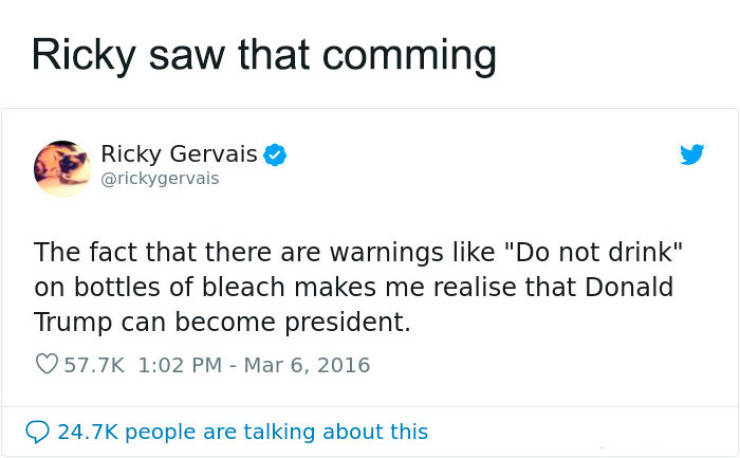Screen dimensions: 740x458
Task: Click the blue verified checkmark badge
Action: [x=275, y=155]
